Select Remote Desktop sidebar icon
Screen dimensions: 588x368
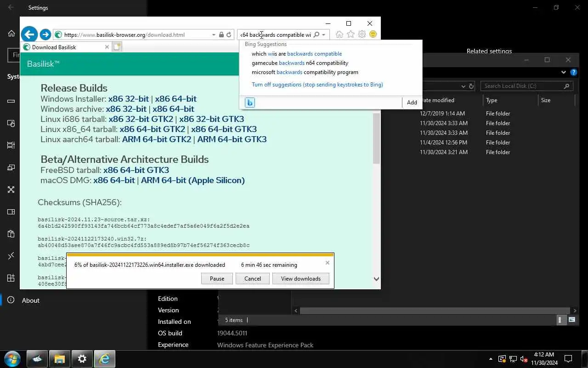point(11,256)
